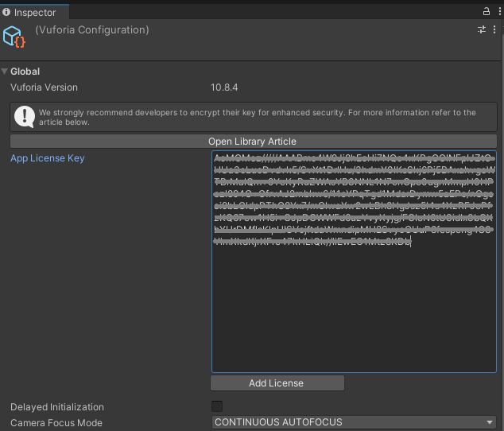This screenshot has height=431, width=504.
Task: Click the Inspector tab info icon
Action: point(6,13)
